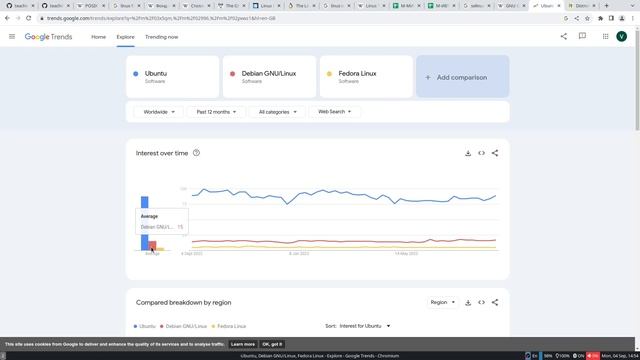Viewport: 640px width, 360px height.
Task: Edit the Ubuntu search term card
Action: pyautogui.click(x=172, y=77)
